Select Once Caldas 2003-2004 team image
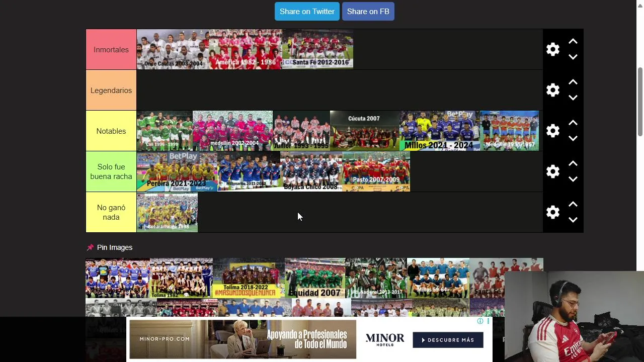 (173, 49)
